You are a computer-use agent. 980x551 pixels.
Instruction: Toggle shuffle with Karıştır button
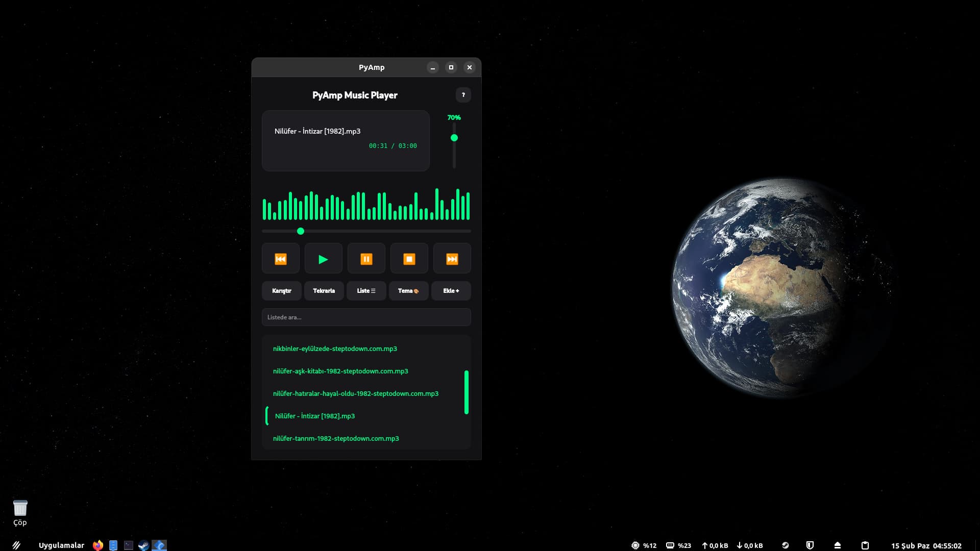[x=281, y=291]
